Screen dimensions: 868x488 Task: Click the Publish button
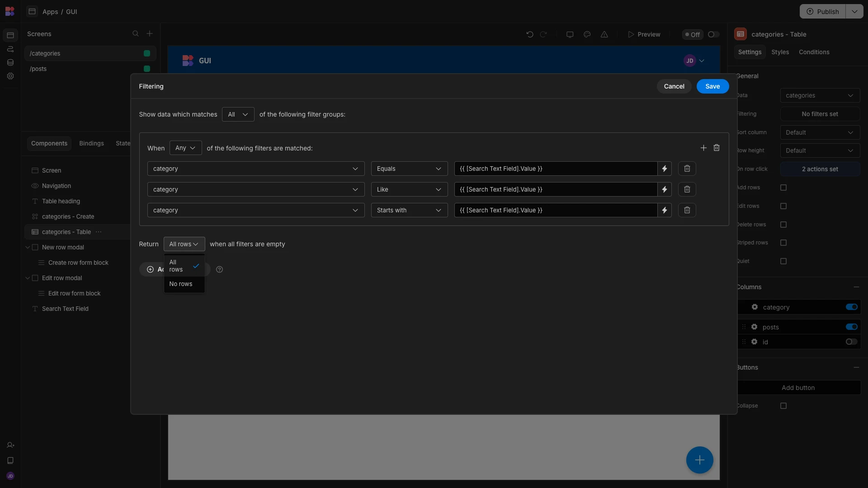point(823,11)
